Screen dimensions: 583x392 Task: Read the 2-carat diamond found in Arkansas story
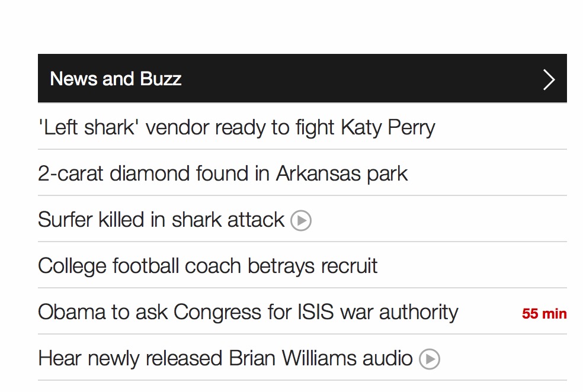[223, 173]
